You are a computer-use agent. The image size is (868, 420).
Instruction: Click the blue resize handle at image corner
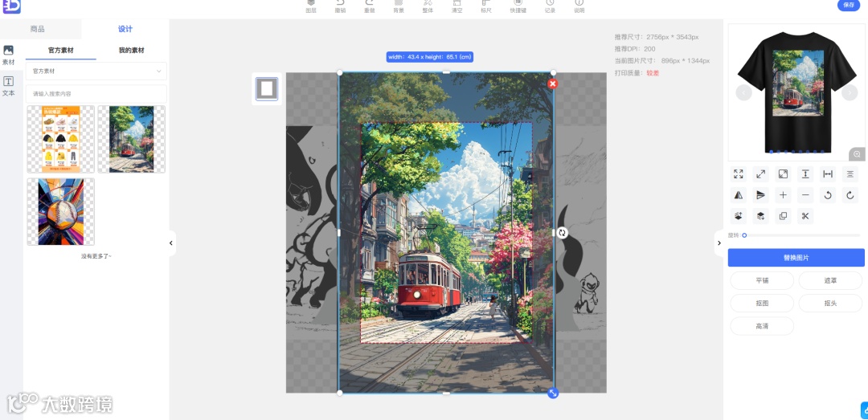tap(552, 393)
